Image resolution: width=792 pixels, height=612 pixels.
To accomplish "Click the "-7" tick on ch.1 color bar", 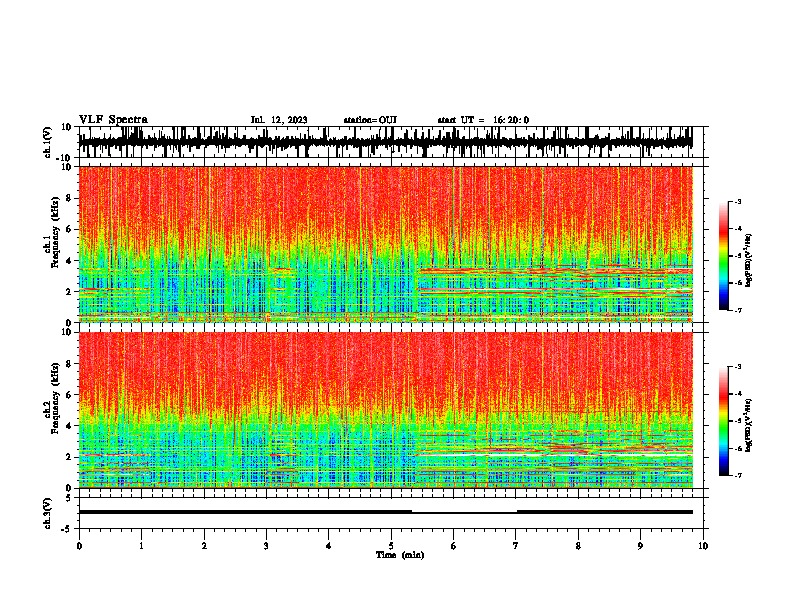I will 738,310.
